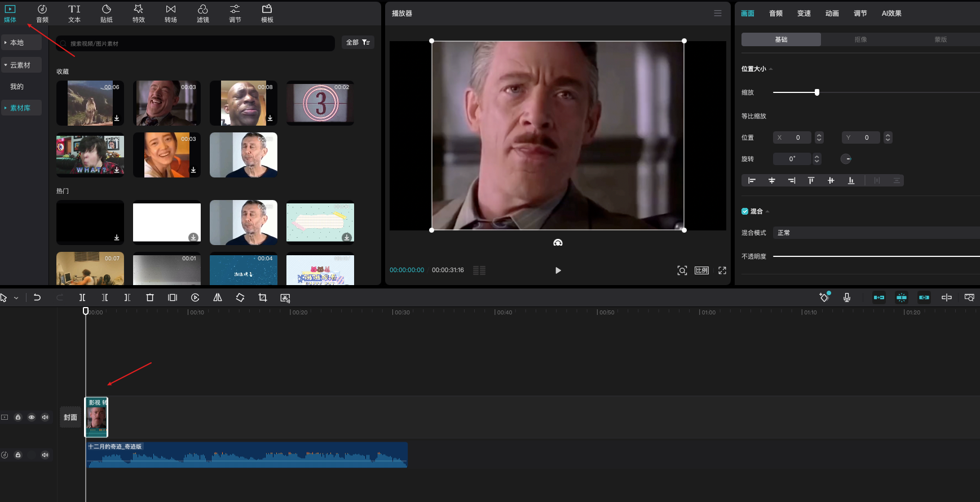Toggle clip linkage
Viewport: 980px width, 502px height.
point(924,297)
